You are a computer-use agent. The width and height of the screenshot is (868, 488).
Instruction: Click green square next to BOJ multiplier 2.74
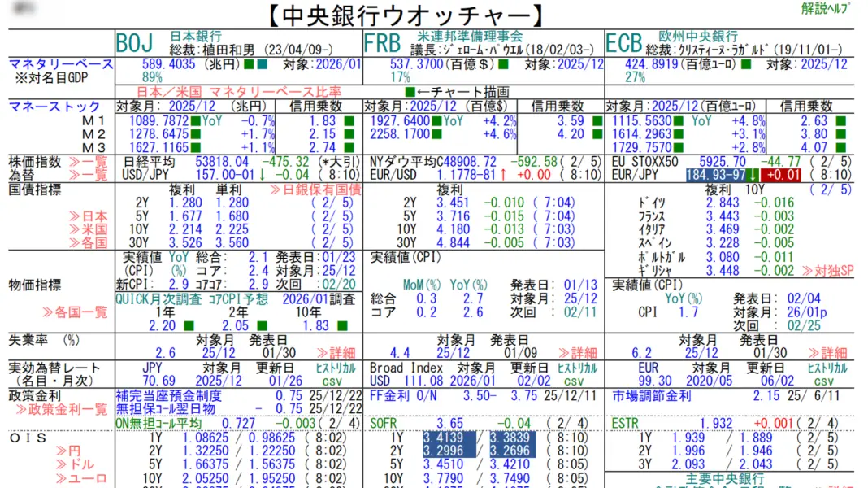(x=349, y=148)
